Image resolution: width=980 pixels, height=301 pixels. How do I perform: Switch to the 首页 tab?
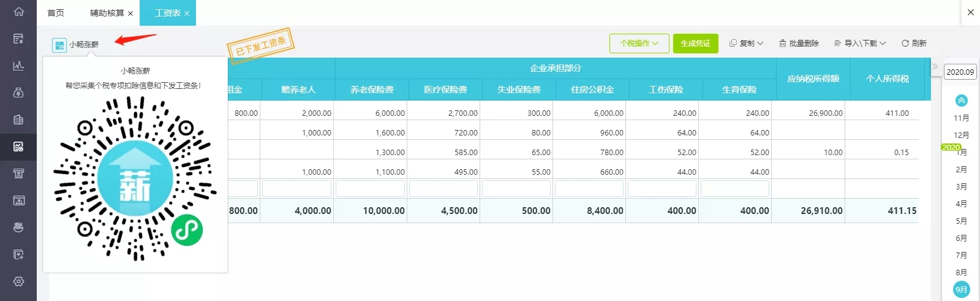tap(56, 13)
